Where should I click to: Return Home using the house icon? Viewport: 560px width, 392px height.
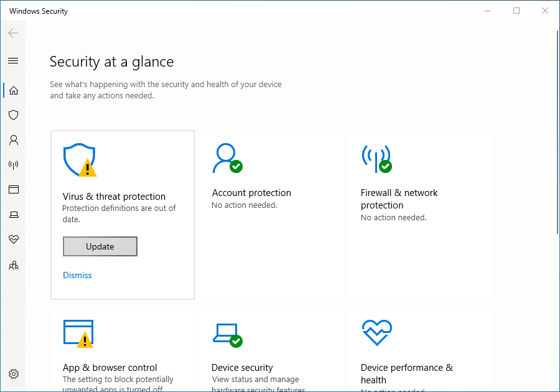(x=14, y=90)
